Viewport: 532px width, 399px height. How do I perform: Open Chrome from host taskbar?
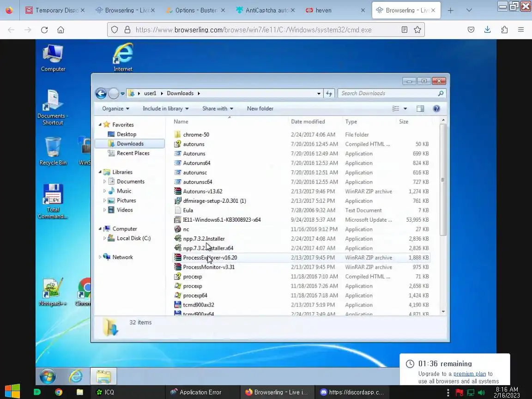(x=59, y=392)
